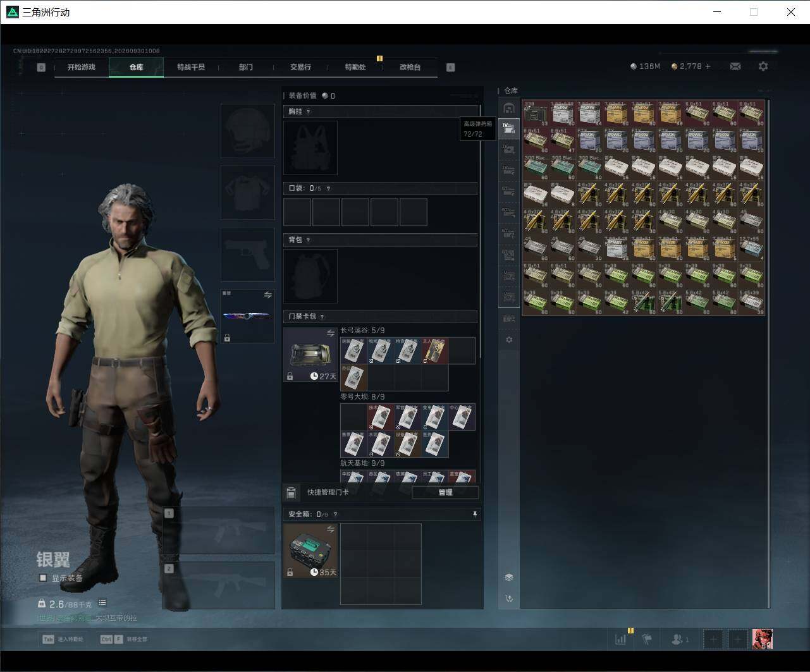Open help tooltip beside 安全箱
This screenshot has width=810, height=672.
click(x=335, y=515)
